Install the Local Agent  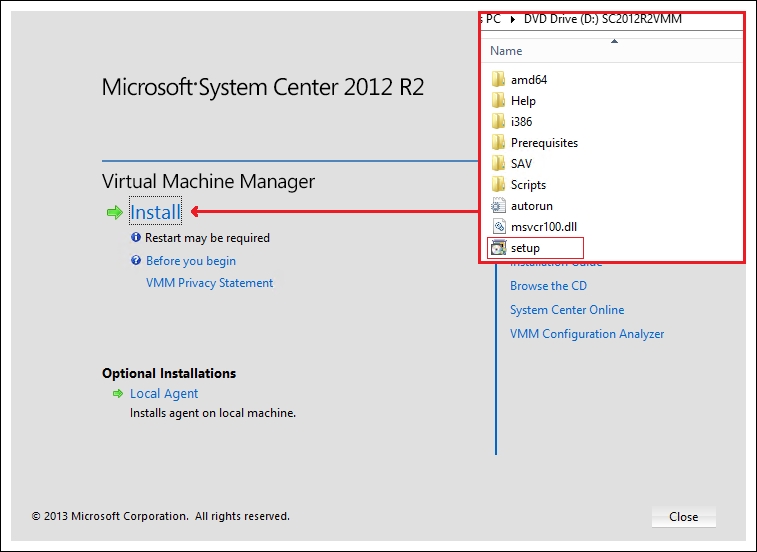[164, 394]
